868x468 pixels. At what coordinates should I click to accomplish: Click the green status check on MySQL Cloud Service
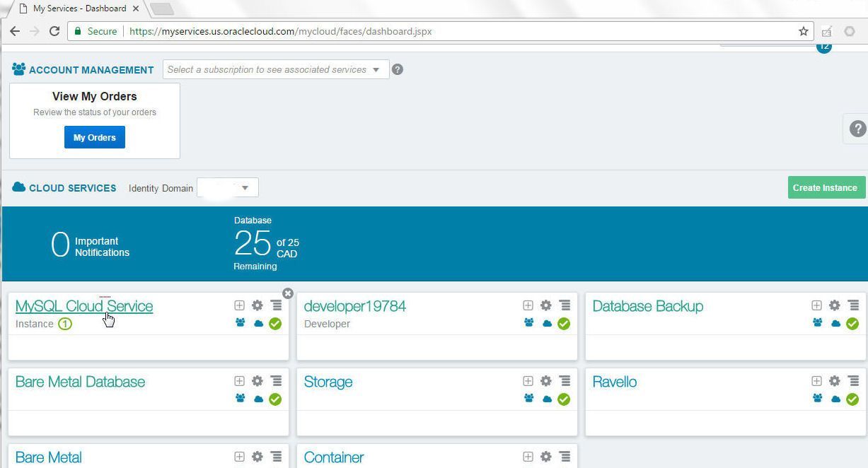(x=275, y=324)
